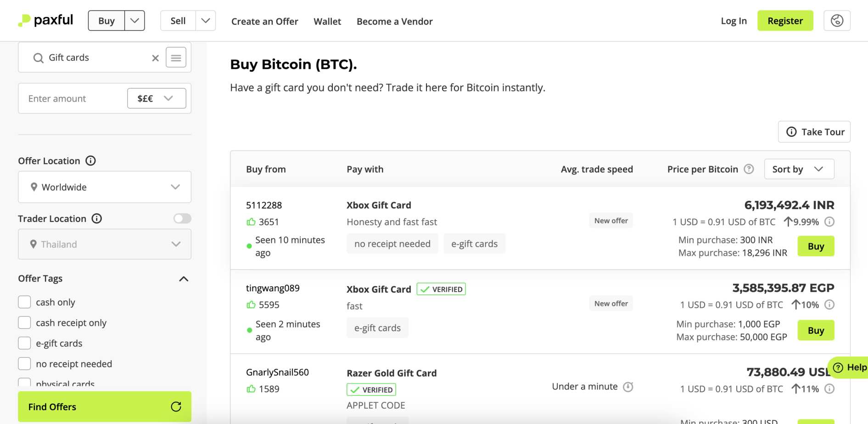The height and width of the screenshot is (424, 868).
Task: Click the Paxful logo icon
Action: pyautogui.click(x=24, y=21)
